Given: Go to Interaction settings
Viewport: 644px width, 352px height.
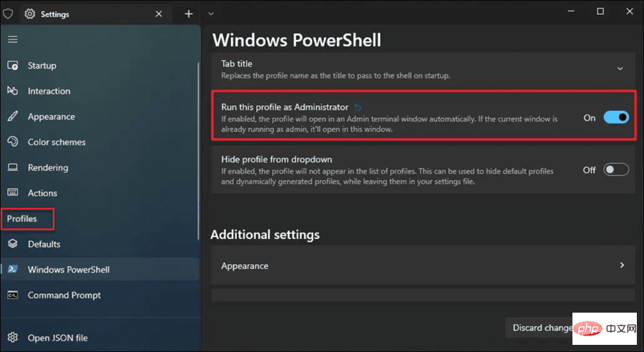Looking at the screenshot, I should (x=99, y=91).
